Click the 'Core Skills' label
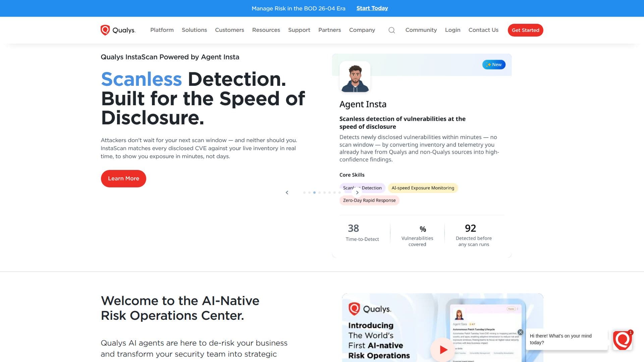This screenshot has width=644, height=362. 352,175
